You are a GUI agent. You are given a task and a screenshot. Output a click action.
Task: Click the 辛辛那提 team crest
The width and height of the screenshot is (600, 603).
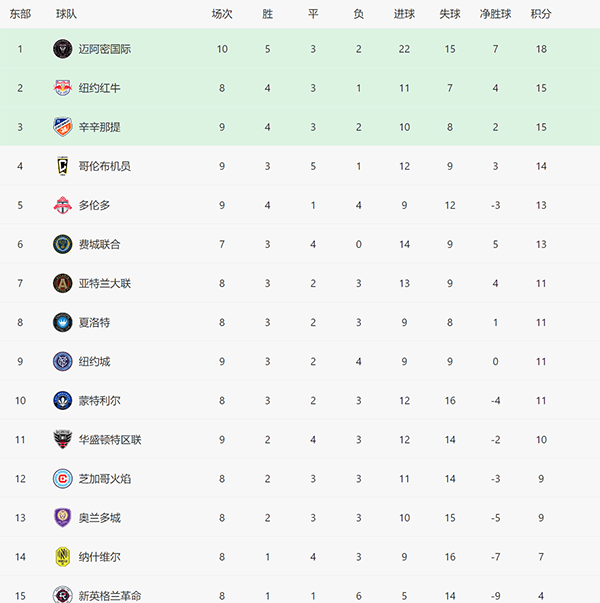pos(62,127)
